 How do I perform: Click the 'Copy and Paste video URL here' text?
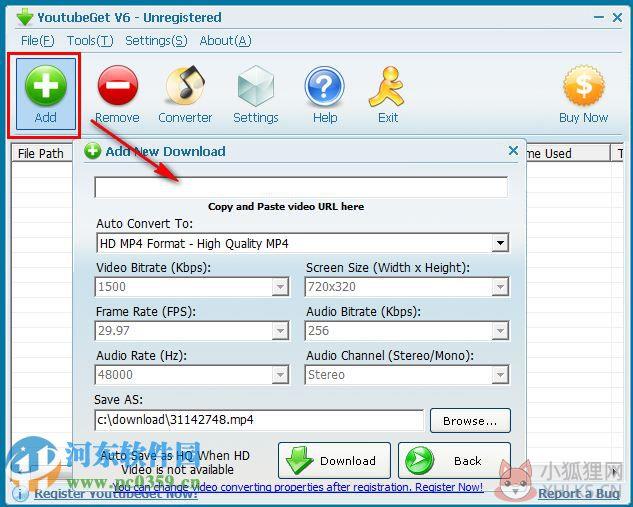coord(286,207)
